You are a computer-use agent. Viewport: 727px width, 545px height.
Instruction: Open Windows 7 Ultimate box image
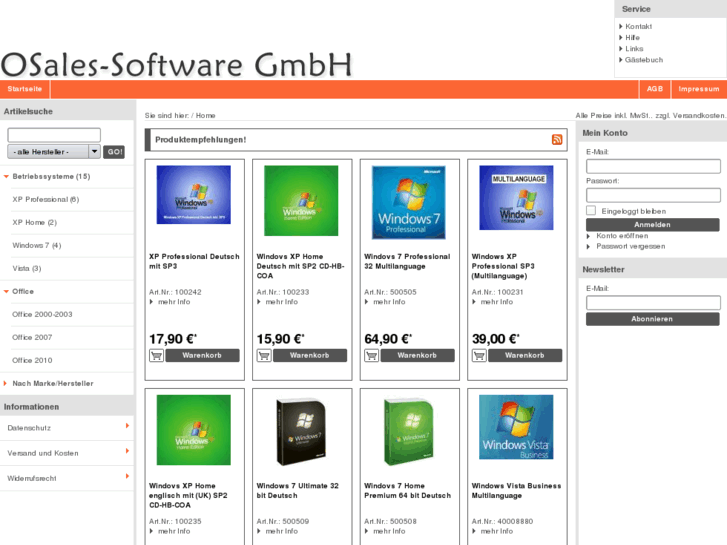(x=301, y=431)
